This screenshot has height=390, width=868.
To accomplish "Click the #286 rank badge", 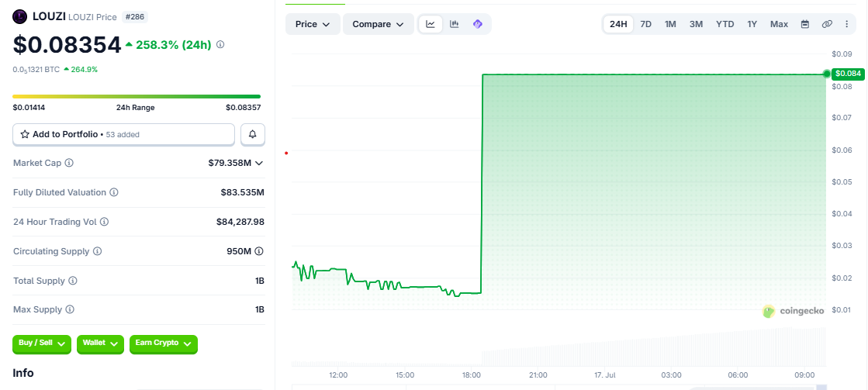I will (134, 17).
